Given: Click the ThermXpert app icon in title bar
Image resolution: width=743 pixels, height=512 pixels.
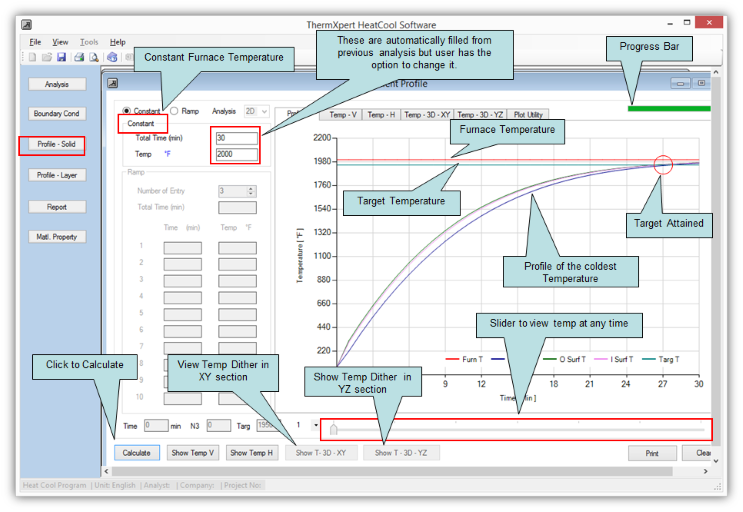Looking at the screenshot, I should pos(27,24).
